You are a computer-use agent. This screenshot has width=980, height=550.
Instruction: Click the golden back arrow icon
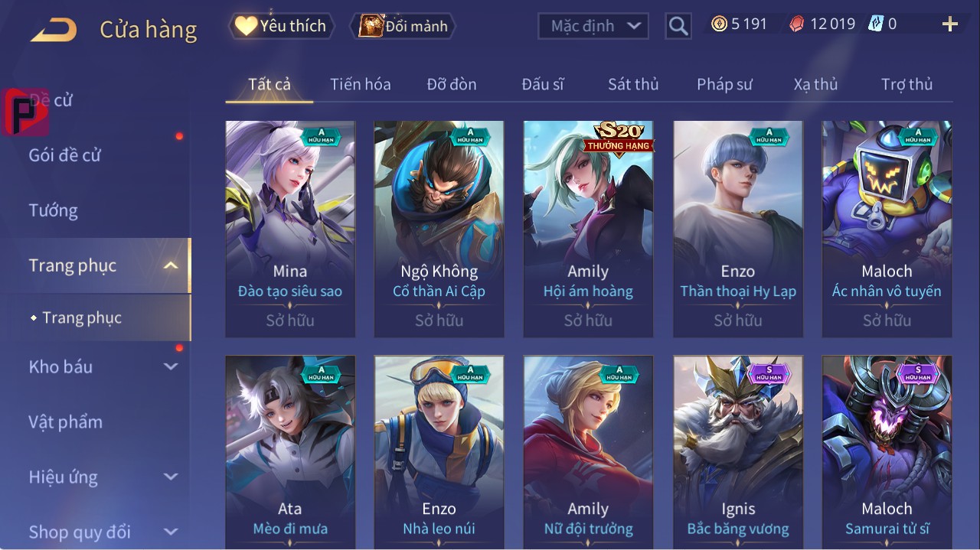click(x=54, y=31)
